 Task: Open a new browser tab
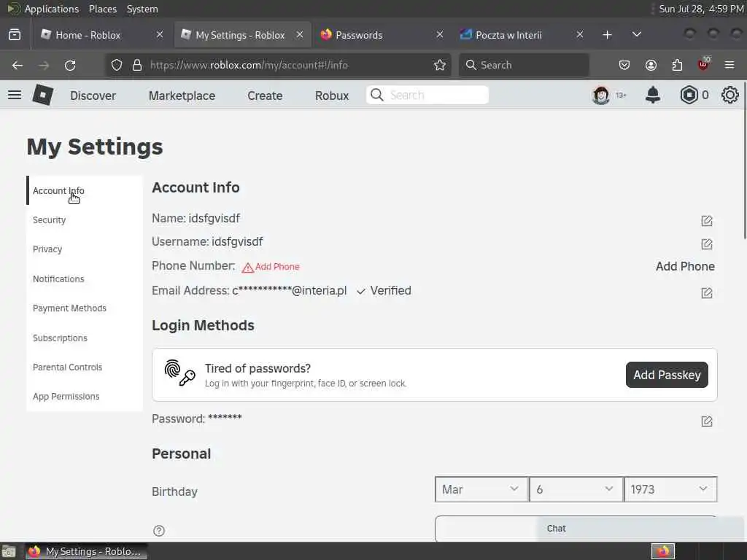607,35
